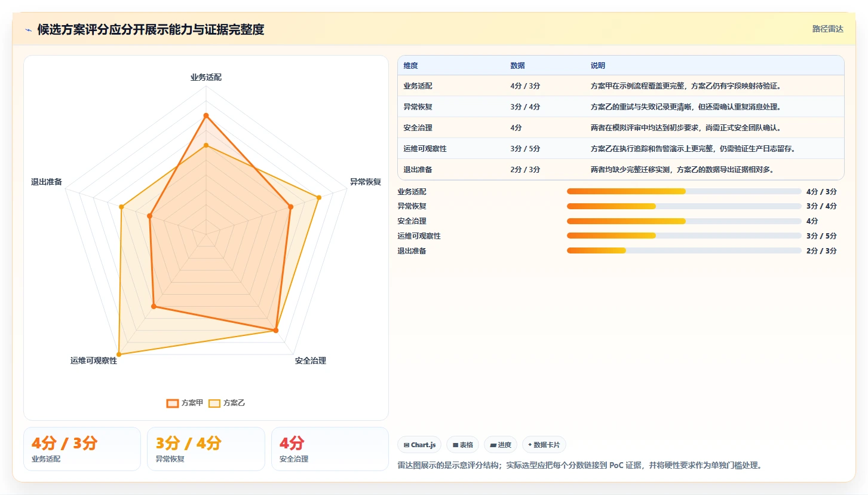The width and height of the screenshot is (868, 495).
Task: Click the 业务适配 axis label on the radar
Action: click(x=206, y=77)
